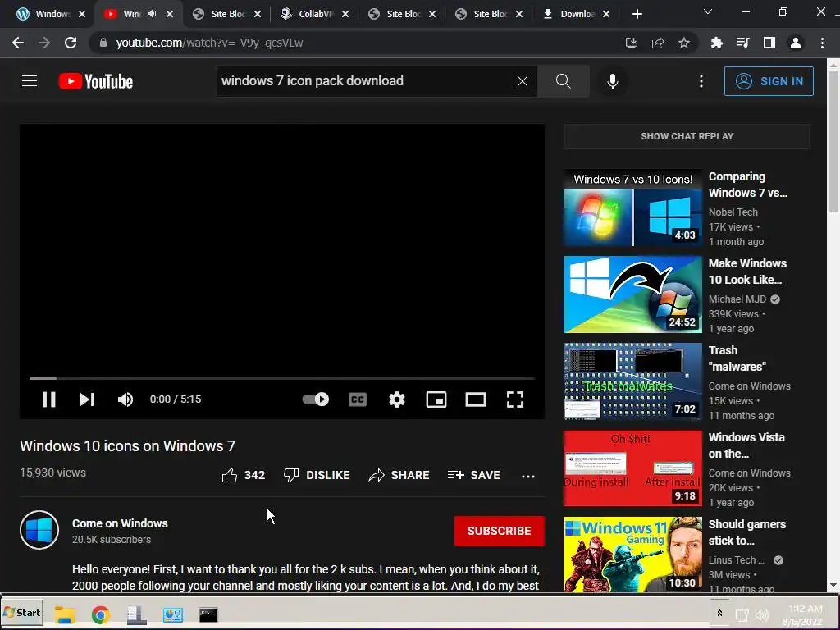Open Come on Windows channel name link
The image size is (840, 630).
click(120, 523)
